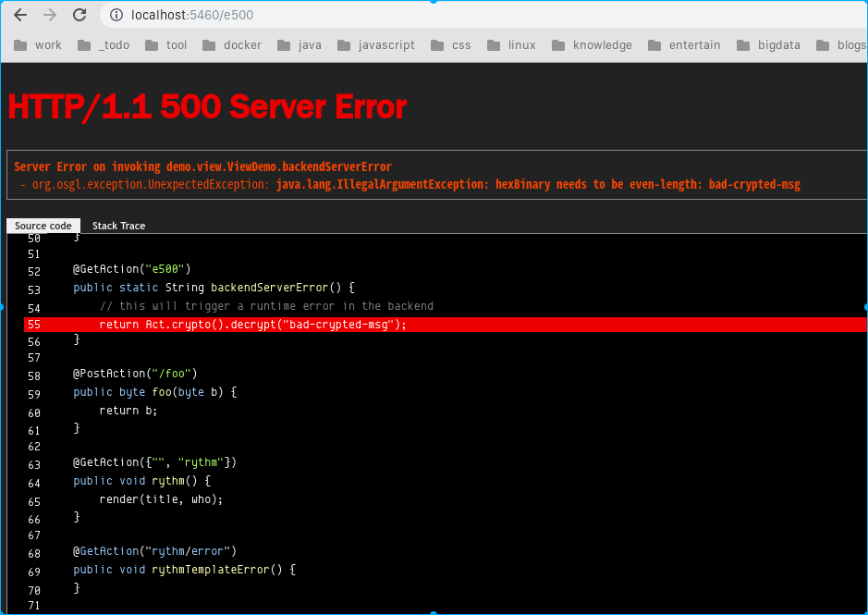Click the site info icon in address bar
This screenshot has height=615, width=868.
(116, 16)
